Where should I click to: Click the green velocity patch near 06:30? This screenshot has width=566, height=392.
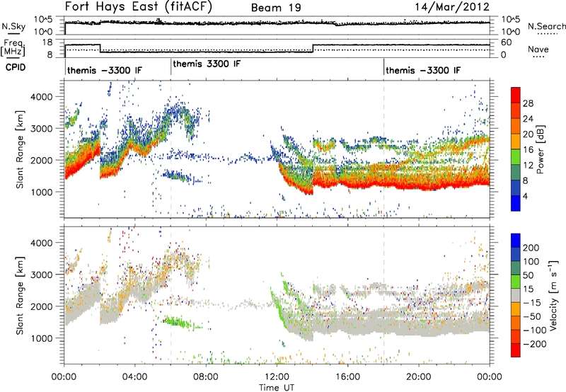pyautogui.click(x=178, y=321)
